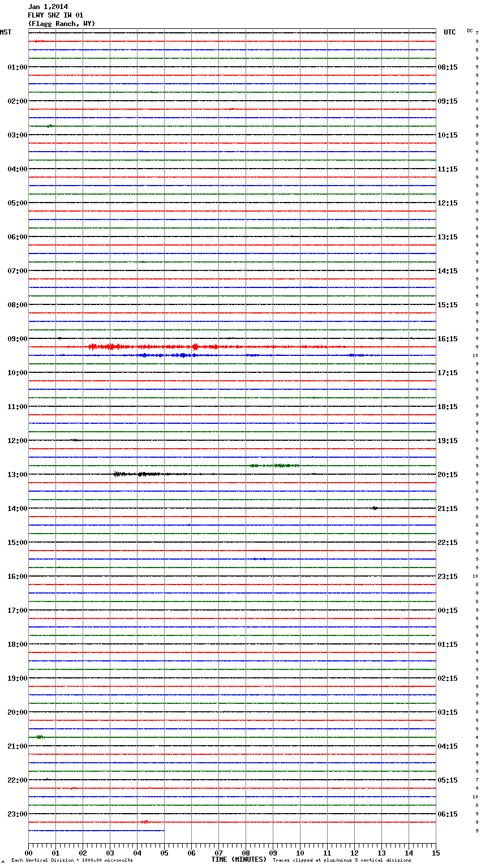Image resolution: width=481 pixels, height=868 pixels.
Task: Select the 11:00 MST row label
Action: pos(18,407)
